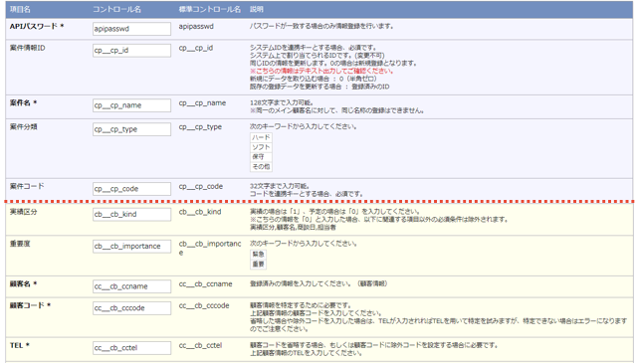Click the 登録済みの情報を入力してください description
This screenshot has height=364, width=637.
pos(318,284)
